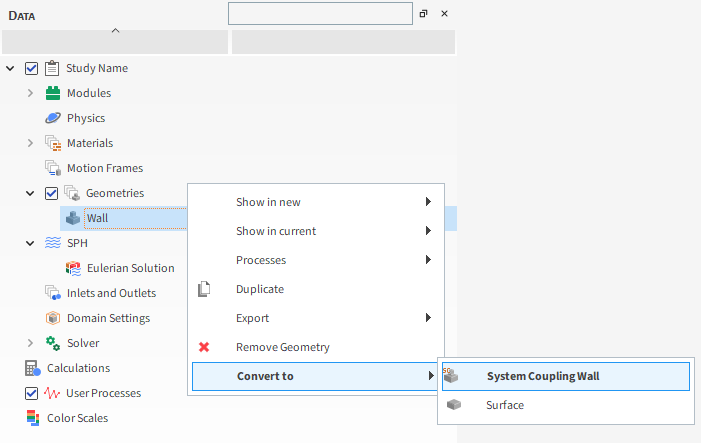This screenshot has height=443, width=701.
Task: Choose Remove Geometry from the context menu
Action: [316, 347]
